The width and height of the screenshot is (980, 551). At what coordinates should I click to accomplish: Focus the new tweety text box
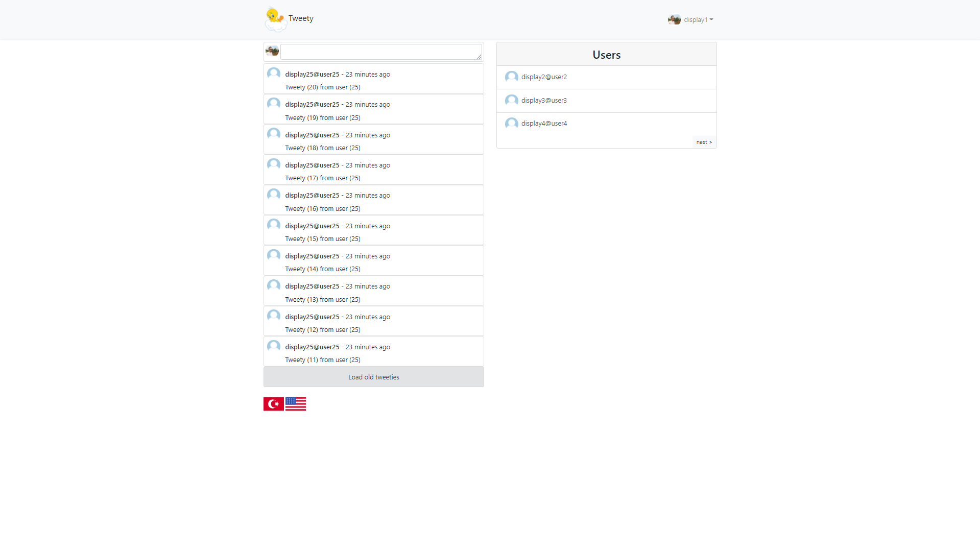click(380, 52)
